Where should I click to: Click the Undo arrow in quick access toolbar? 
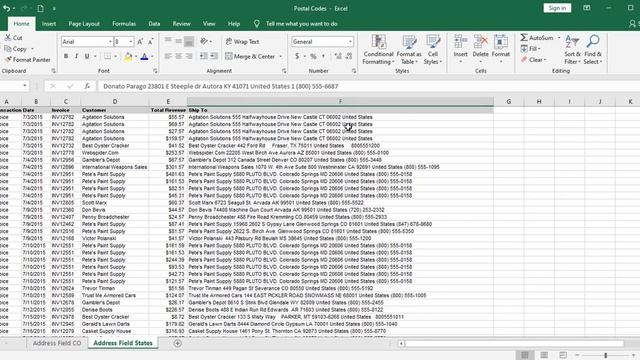(x=6, y=8)
